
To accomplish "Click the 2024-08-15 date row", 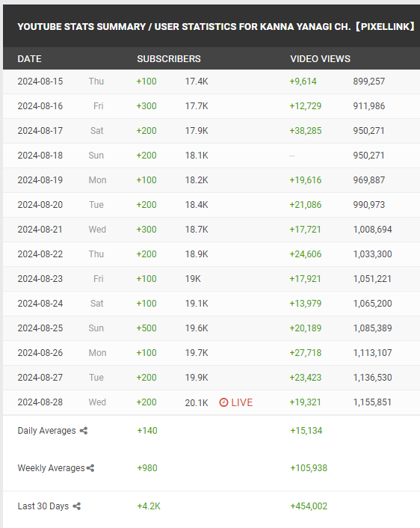I will pos(211,82).
